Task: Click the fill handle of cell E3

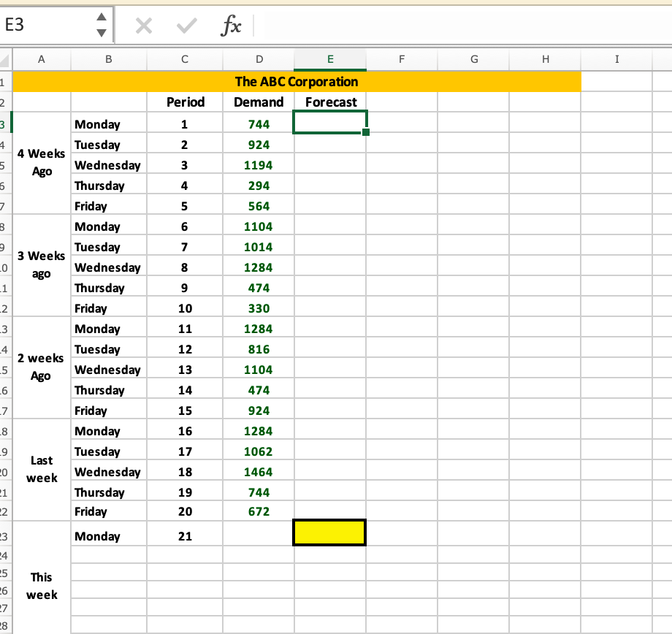Action: click(x=364, y=131)
